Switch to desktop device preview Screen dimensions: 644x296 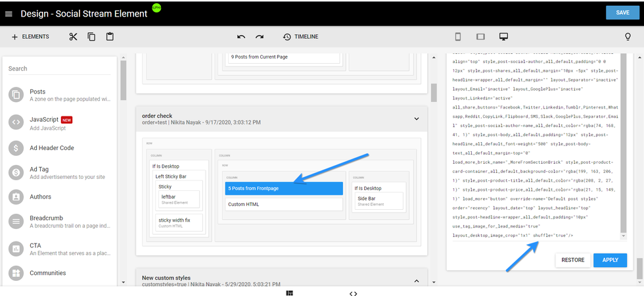503,37
